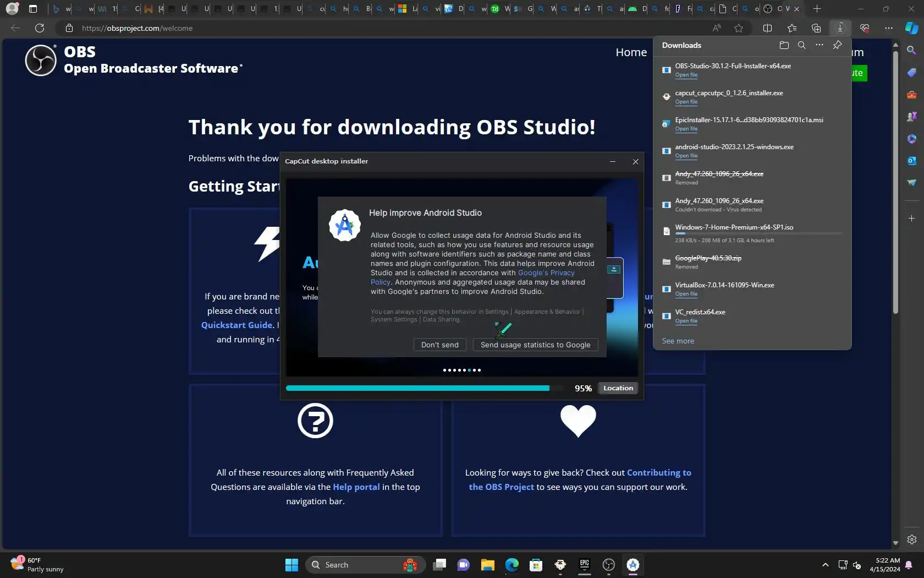This screenshot has width=924, height=578.
Task: Open the weather widget showing 60°F
Action: [36, 565]
